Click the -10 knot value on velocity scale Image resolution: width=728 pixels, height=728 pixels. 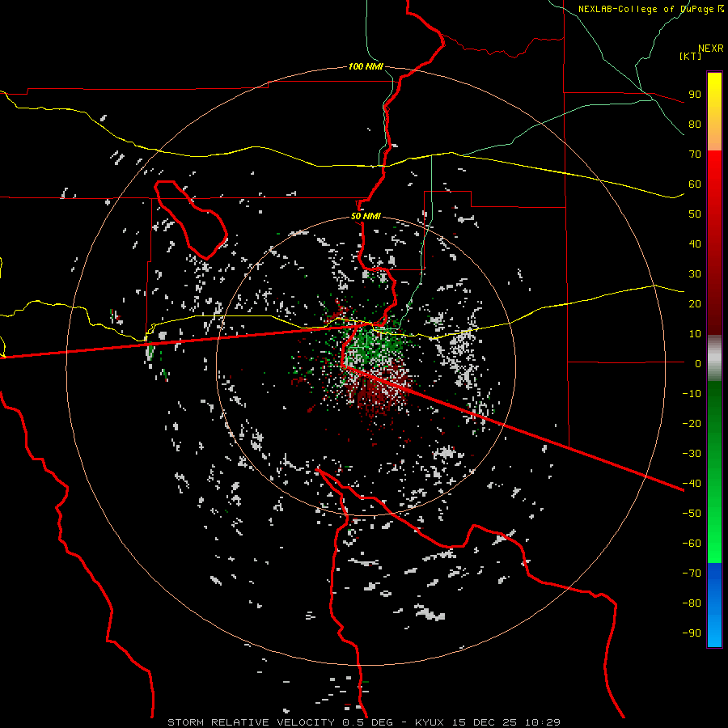[x=692, y=394]
